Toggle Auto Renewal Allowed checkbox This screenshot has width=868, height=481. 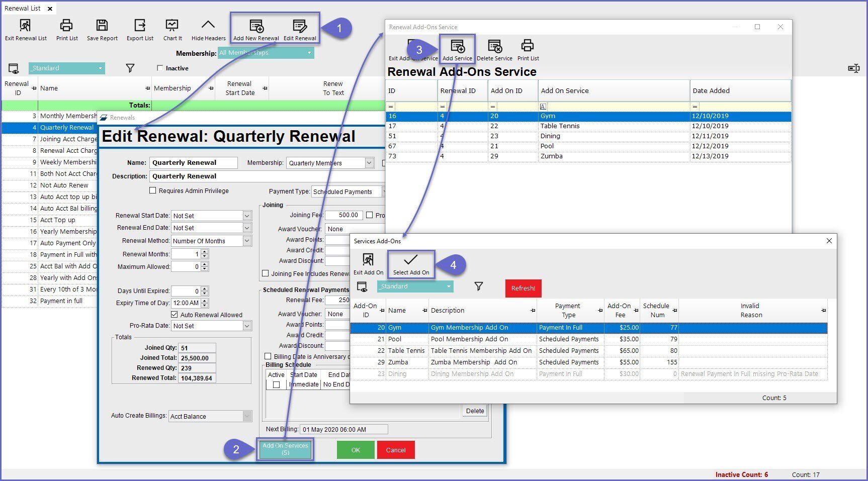tap(174, 315)
